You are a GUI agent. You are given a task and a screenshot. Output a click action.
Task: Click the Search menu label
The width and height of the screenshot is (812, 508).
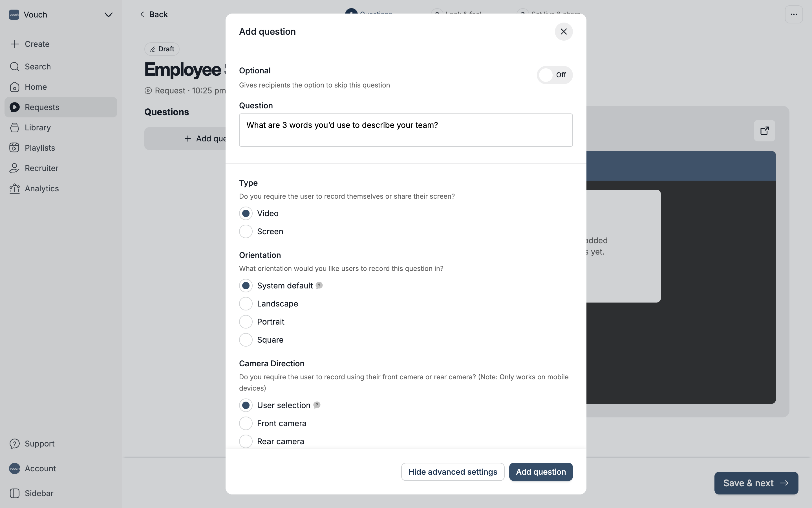(37, 67)
